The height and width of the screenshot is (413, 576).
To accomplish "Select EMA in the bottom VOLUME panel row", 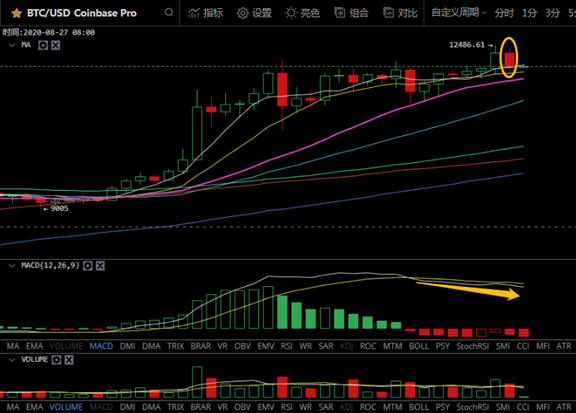I will [x=35, y=407].
